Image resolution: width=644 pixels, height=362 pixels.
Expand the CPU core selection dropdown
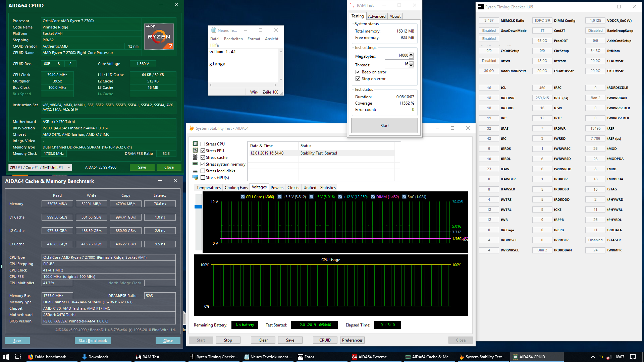click(69, 168)
